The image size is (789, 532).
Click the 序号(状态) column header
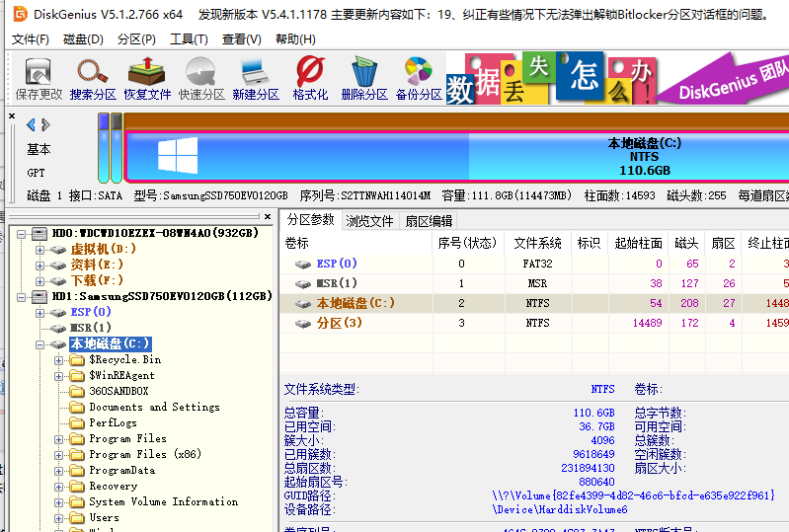[468, 244]
